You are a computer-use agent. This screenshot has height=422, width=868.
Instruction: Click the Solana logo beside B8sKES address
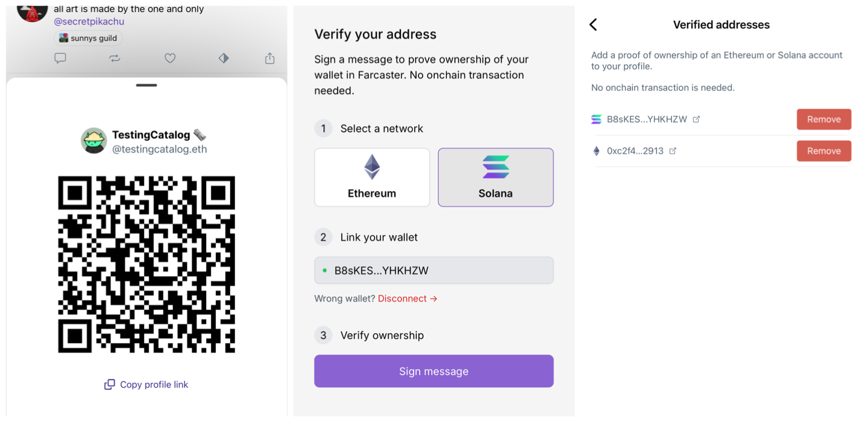coord(597,119)
